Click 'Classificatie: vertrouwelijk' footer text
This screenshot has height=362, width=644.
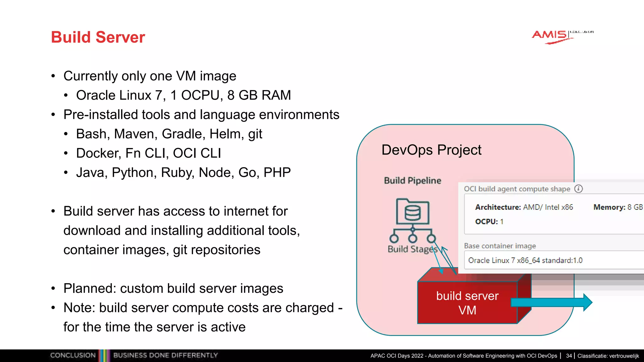608,356
